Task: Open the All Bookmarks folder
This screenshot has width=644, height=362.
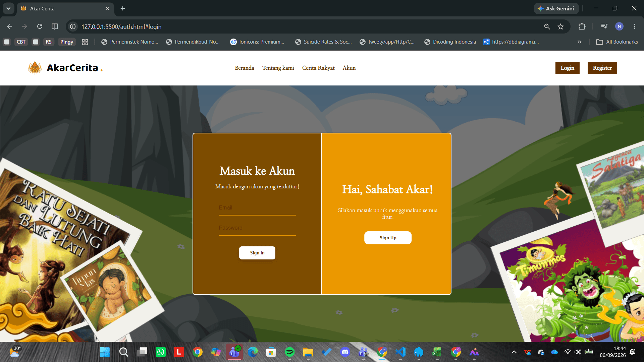Action: 617,42
